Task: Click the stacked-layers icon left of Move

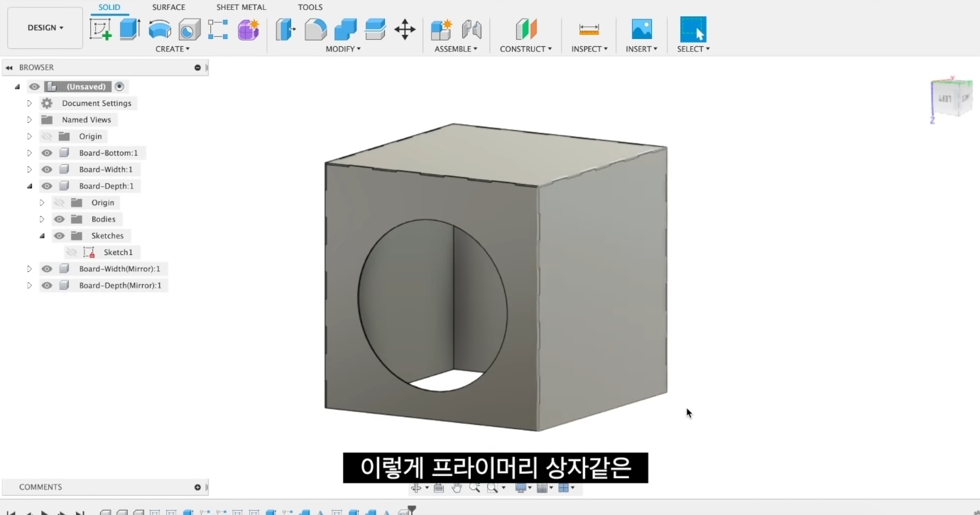Action: coord(375,29)
